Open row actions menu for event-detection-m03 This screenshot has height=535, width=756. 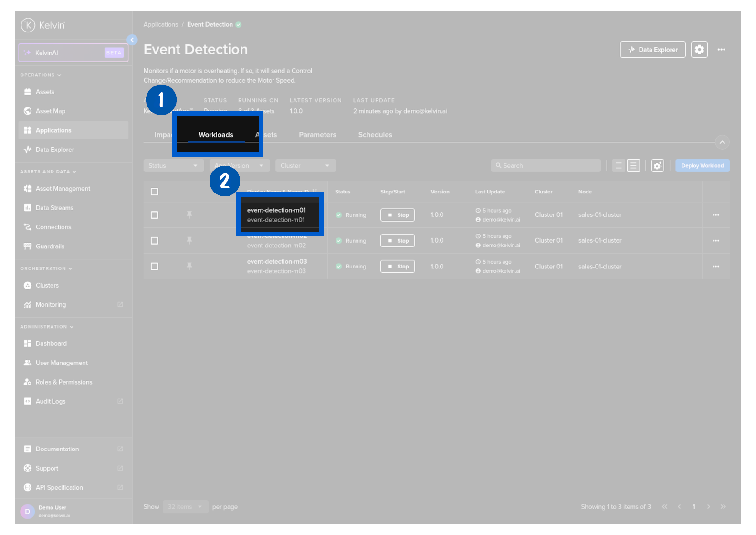(715, 267)
